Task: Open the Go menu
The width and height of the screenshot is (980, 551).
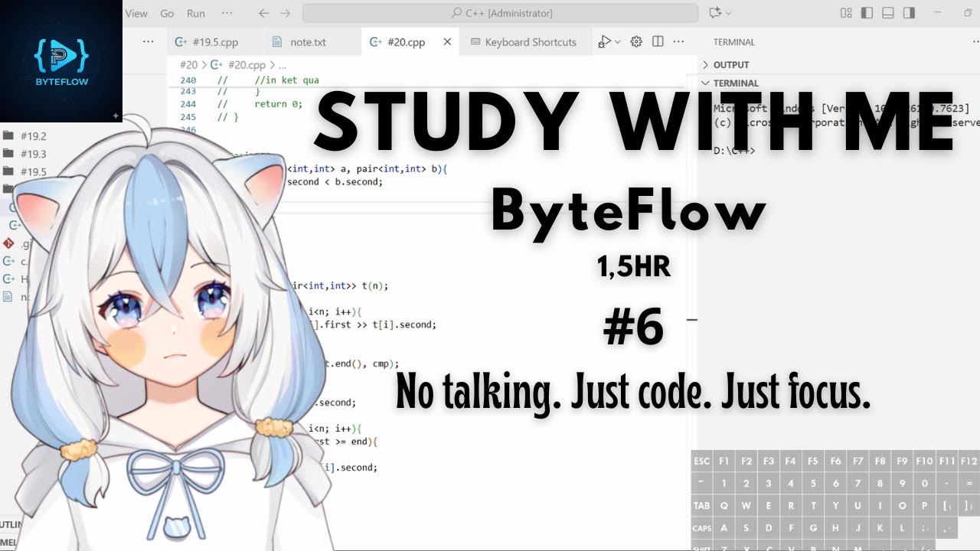Action: [167, 13]
